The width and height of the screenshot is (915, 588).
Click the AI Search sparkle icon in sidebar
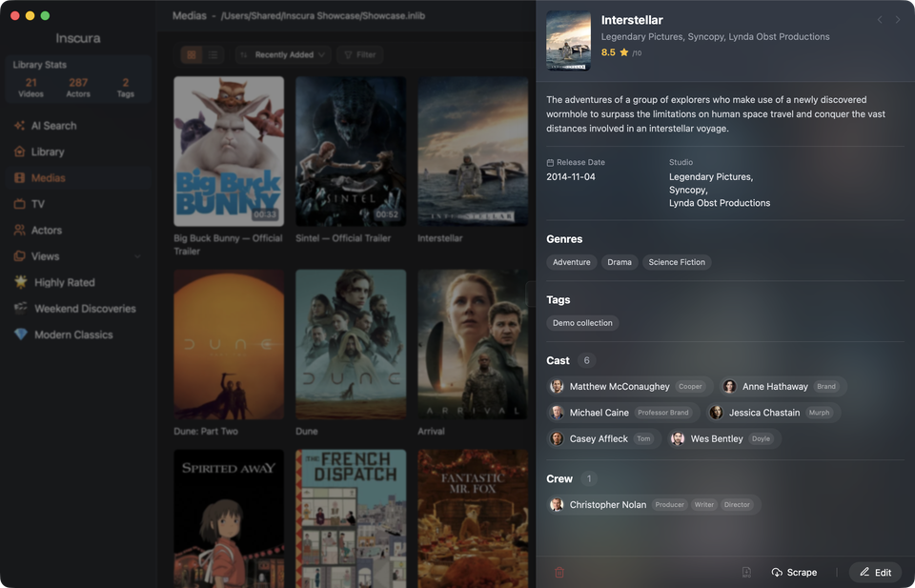tap(19, 126)
